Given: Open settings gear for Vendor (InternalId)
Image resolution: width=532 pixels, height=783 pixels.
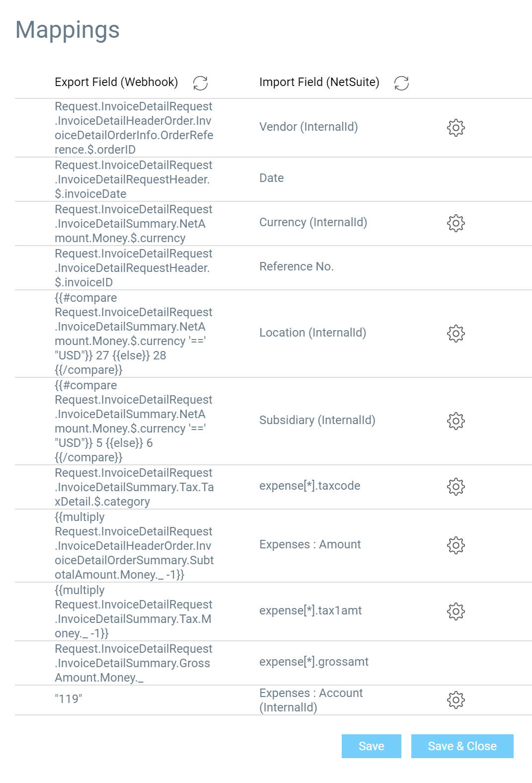Looking at the screenshot, I should point(456,128).
